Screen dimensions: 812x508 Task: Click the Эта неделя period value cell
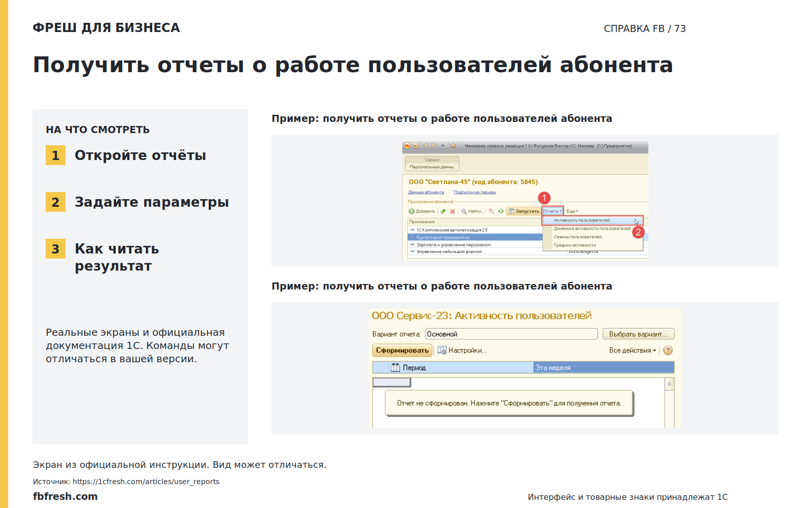pos(604,367)
